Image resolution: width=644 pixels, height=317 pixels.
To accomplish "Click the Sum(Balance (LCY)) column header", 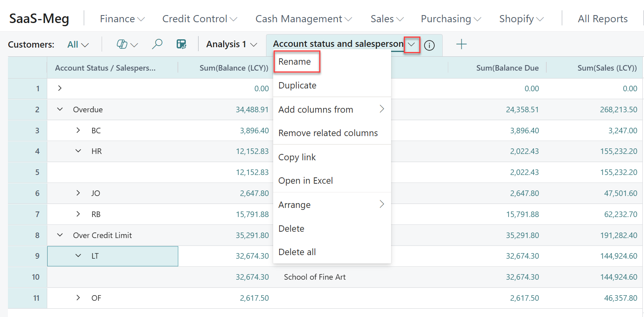I will 234,68.
